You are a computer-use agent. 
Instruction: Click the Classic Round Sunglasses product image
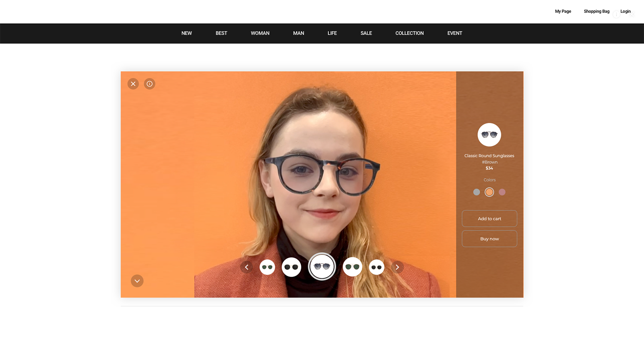tap(489, 135)
